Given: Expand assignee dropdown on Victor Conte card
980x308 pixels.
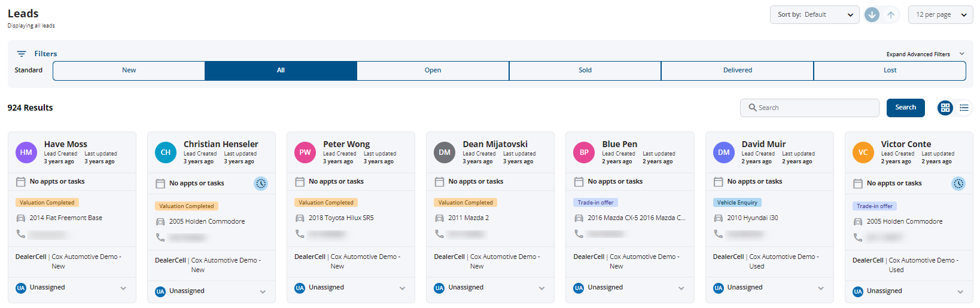Looking at the screenshot, I should [x=960, y=292].
